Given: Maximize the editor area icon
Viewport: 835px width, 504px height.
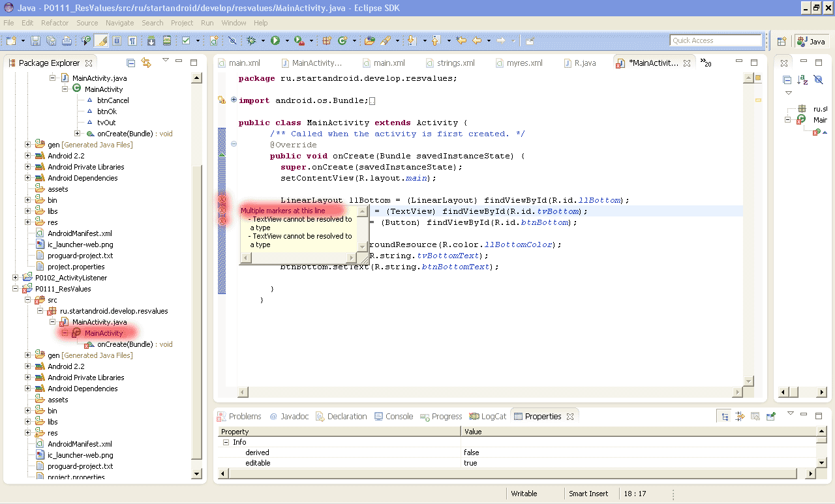Looking at the screenshot, I should (754, 63).
